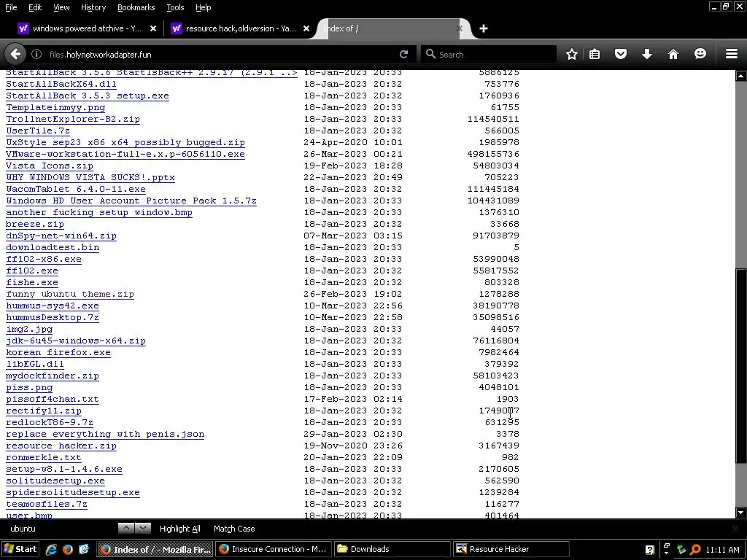Image resolution: width=747 pixels, height=560 pixels.
Task: Open korean firefox.exe link
Action: (58, 352)
